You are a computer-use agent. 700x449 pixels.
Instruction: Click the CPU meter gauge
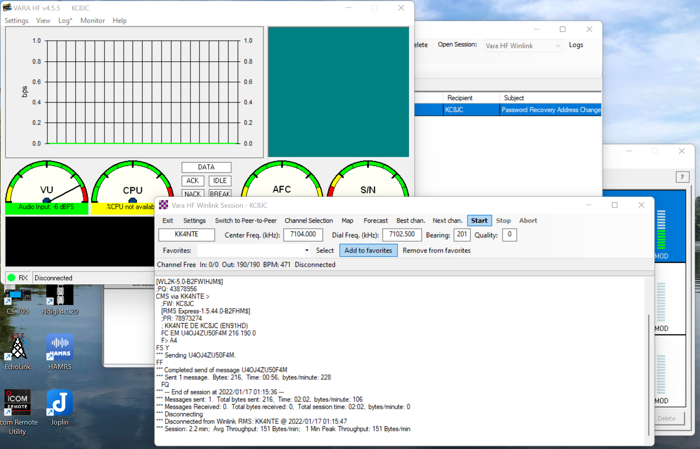(x=133, y=182)
